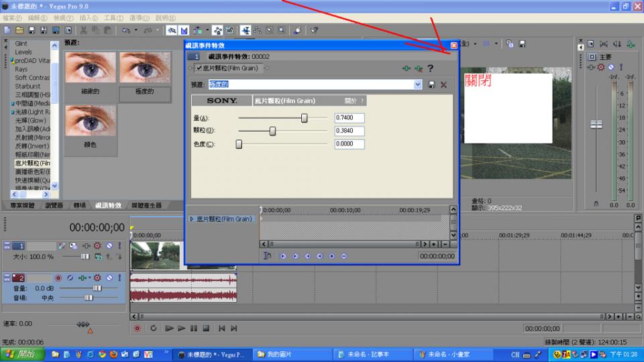The image size is (644, 362).
Task: Click the Plug-In Chain add icon
Action: click(406, 68)
